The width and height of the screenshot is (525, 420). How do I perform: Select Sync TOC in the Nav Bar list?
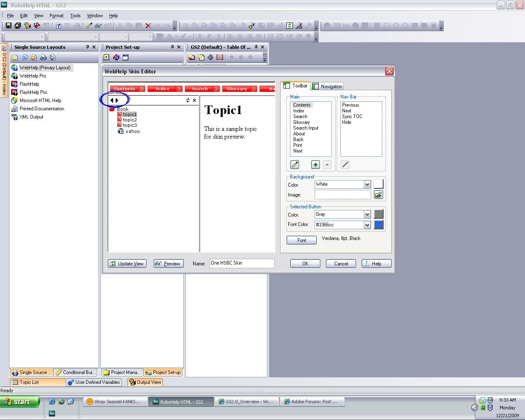352,116
